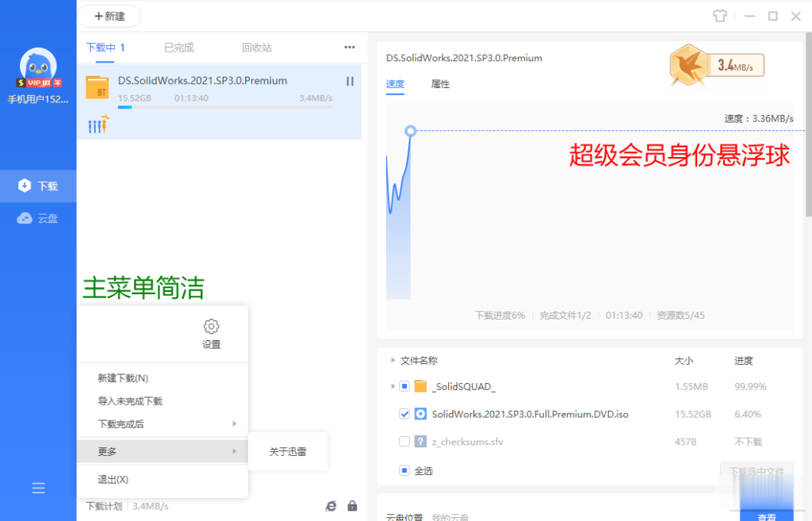Image resolution: width=812 pixels, height=521 pixels.
Task: Click the BT folder icon of the task
Action: tap(98, 87)
